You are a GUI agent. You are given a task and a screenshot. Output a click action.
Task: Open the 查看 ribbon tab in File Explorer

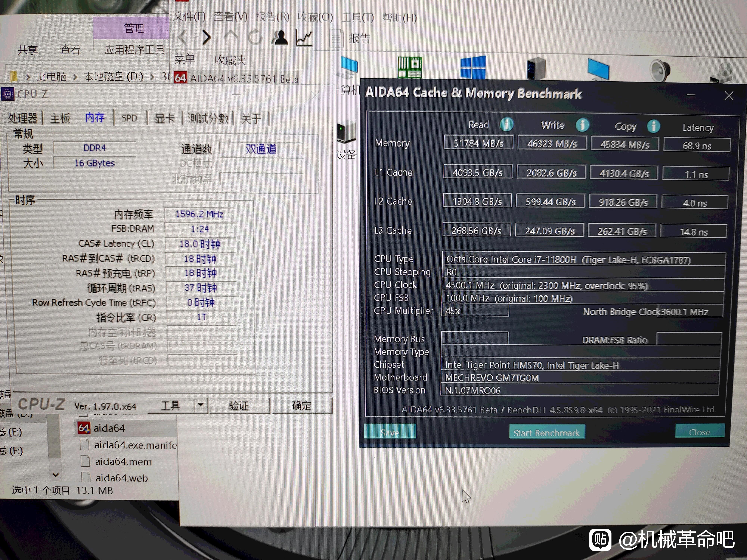(x=70, y=50)
